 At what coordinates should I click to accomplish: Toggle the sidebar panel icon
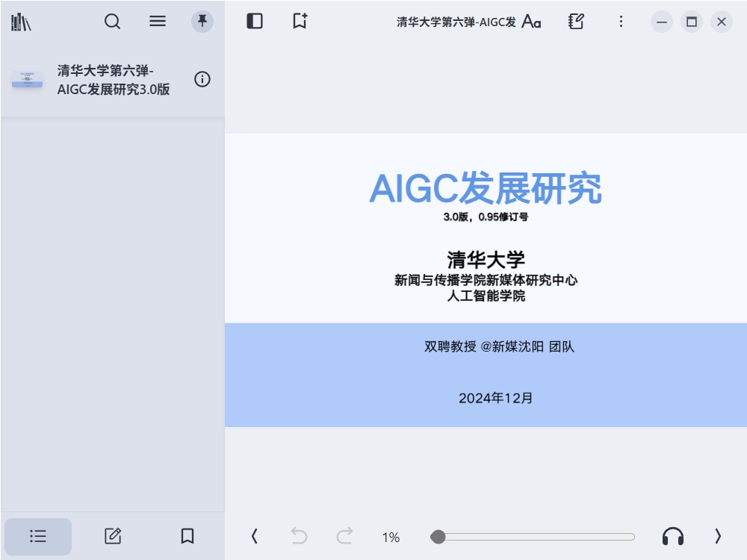(255, 22)
